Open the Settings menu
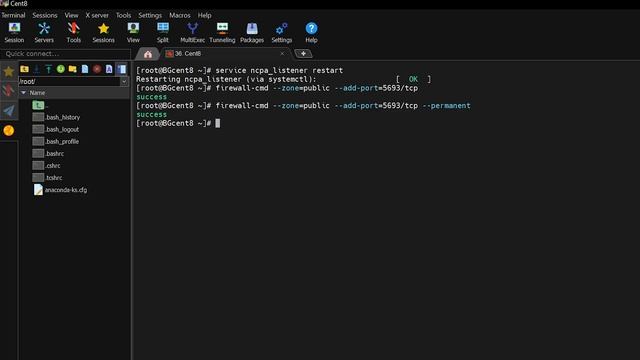 [x=150, y=15]
